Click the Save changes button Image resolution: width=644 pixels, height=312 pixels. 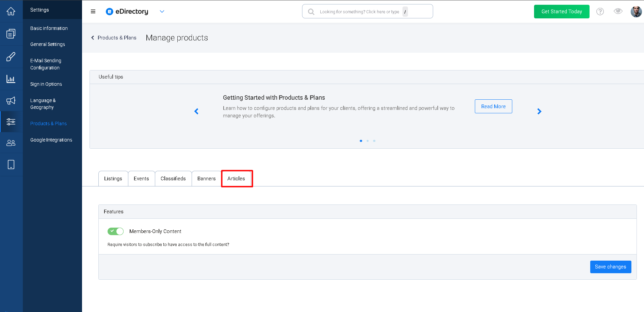coord(610,267)
